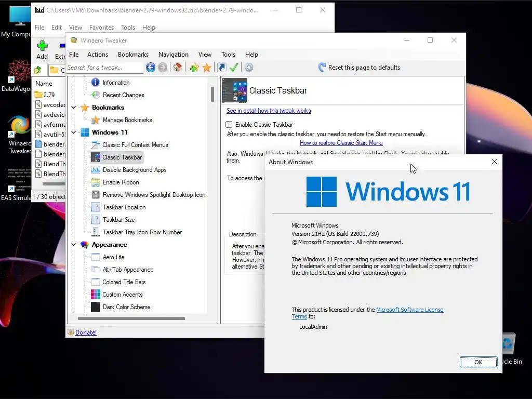Click the tree panel vertical scrollbar

pyautogui.click(x=212, y=95)
